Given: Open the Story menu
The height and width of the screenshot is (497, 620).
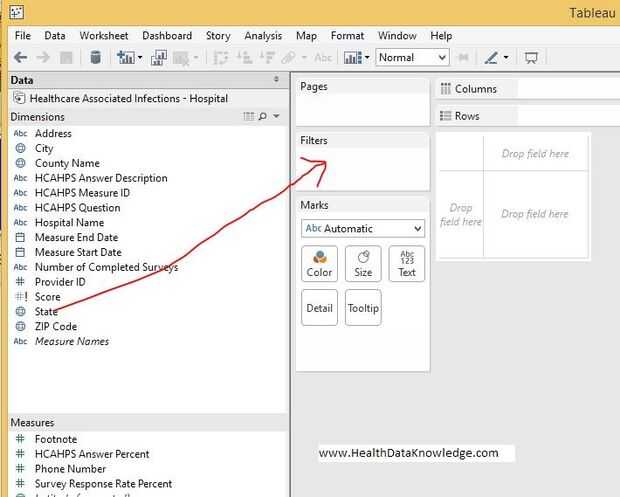Looking at the screenshot, I should pos(218,36).
